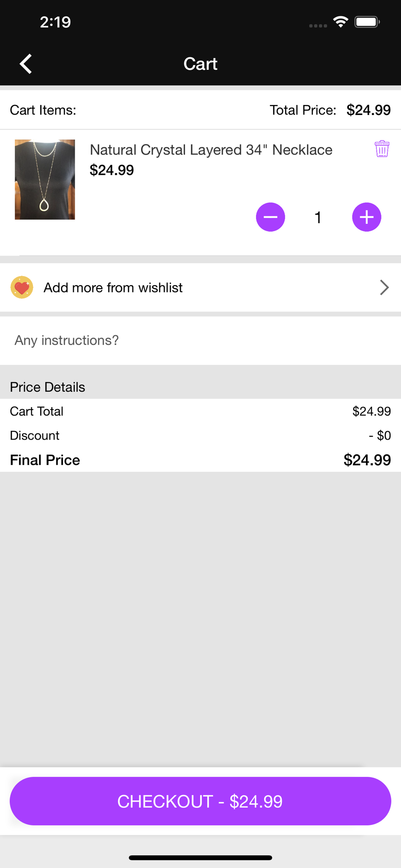Tap the back arrow icon
Viewport: 401px width, 868px height.
coord(26,64)
